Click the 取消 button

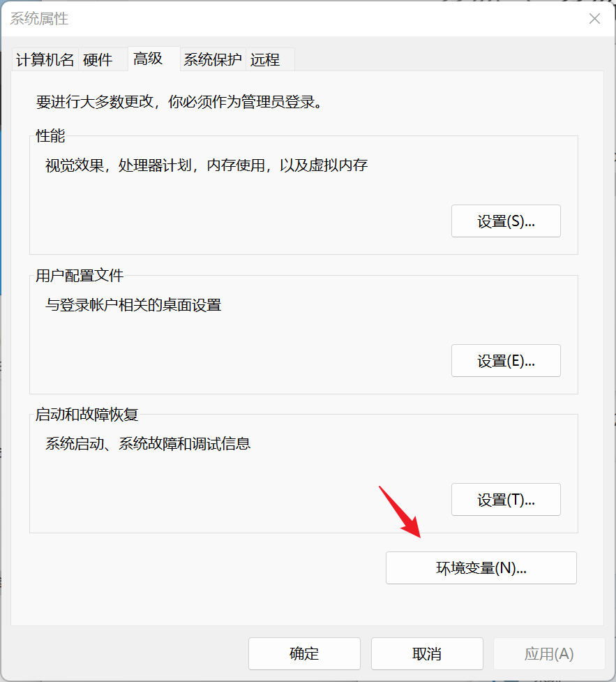point(427,653)
